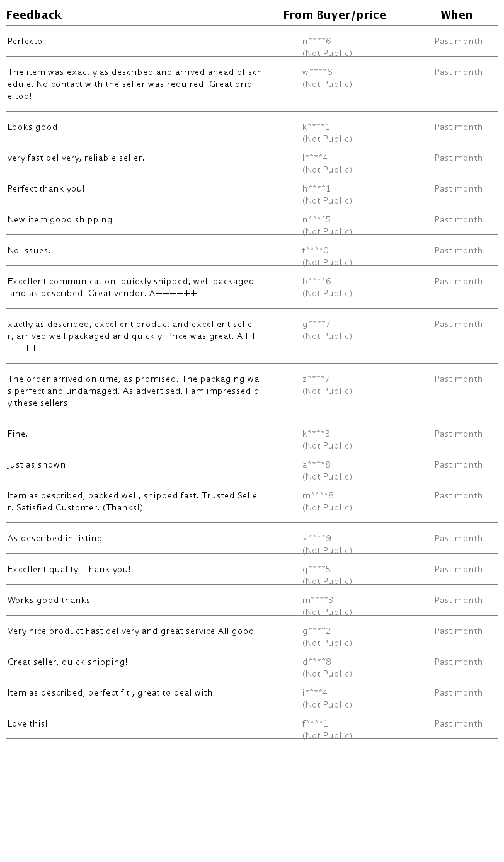Image resolution: width=504 pixels, height=862 pixels.
Task: Click the "Love this!!" feedback comment
Action: click(28, 724)
